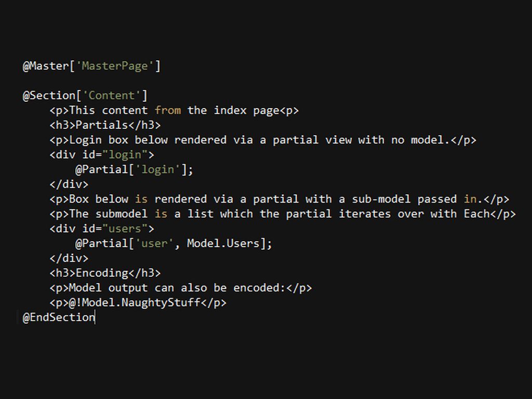Screen dimensions: 532x399
Task: Click the "users" id attribute value
Action: 125,229
